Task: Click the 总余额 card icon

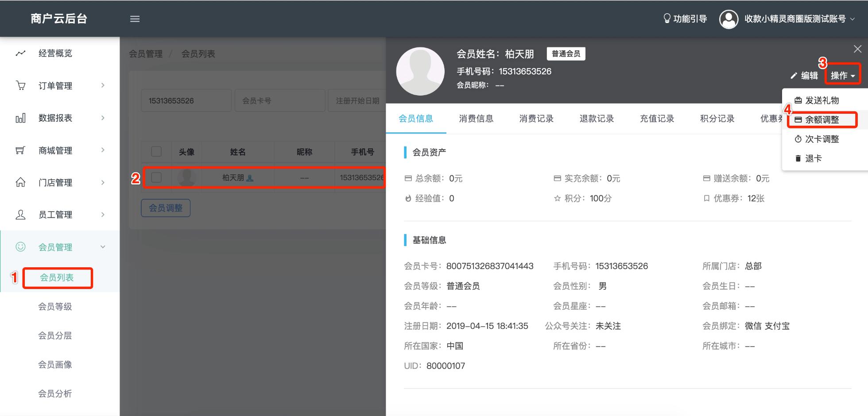Action: (x=408, y=178)
